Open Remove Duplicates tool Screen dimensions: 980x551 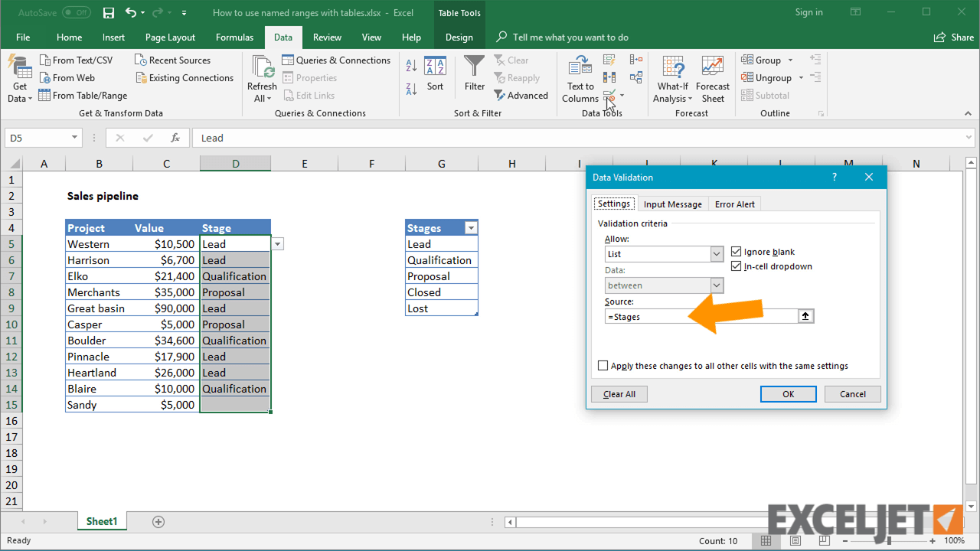[x=609, y=77]
